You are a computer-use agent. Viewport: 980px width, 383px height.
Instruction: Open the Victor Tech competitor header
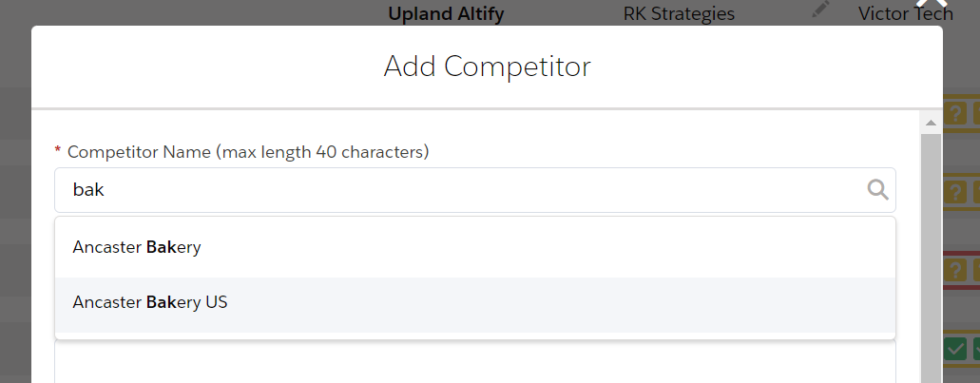[906, 13]
